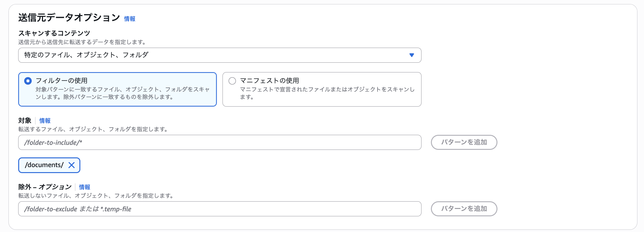The image size is (644, 232).
Task: Click the フィルターの使用 selection card
Action: tap(117, 89)
